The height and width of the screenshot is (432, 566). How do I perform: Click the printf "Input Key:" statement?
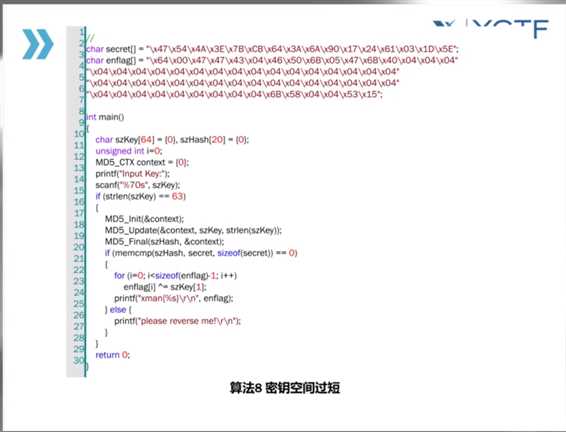coord(132,174)
